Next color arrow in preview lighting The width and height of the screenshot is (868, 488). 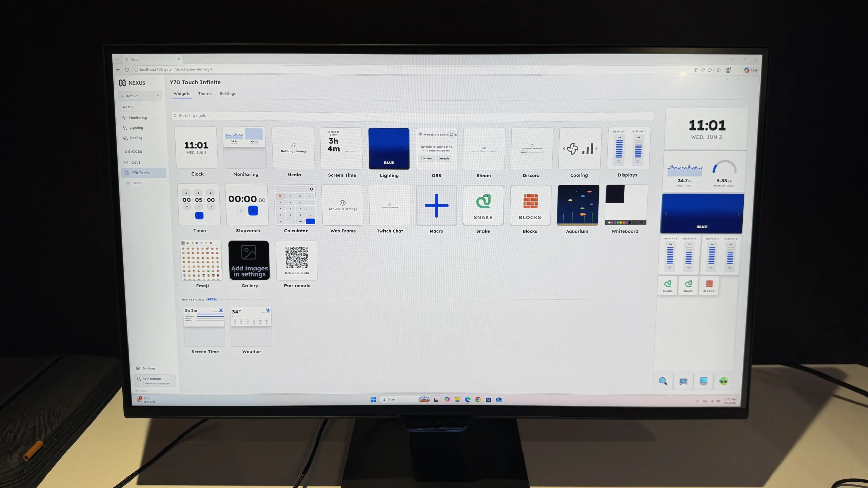click(x=738, y=214)
